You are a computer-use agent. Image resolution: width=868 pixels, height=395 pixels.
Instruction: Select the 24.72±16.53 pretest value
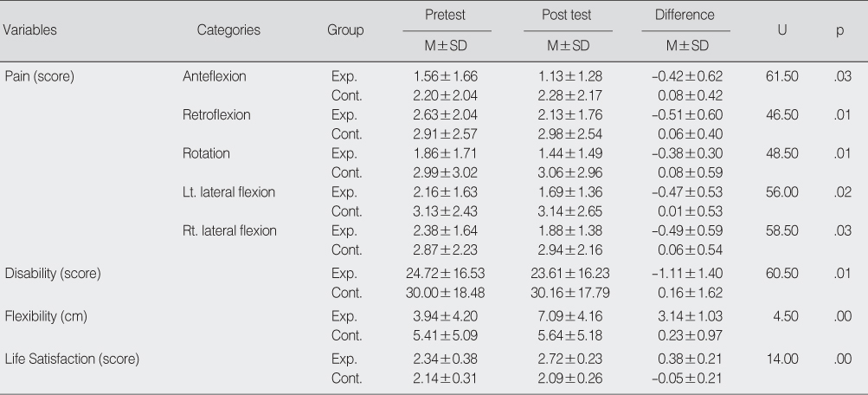click(445, 274)
